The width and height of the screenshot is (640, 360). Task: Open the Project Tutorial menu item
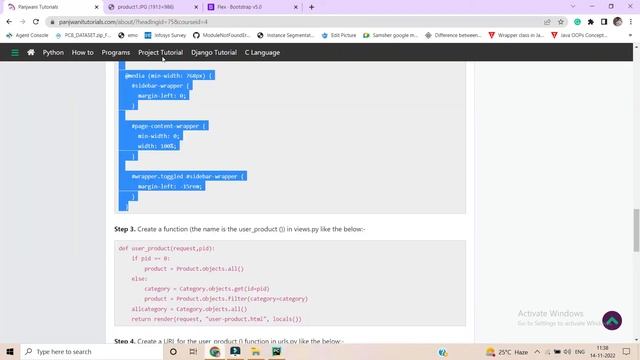pyautogui.click(x=160, y=53)
